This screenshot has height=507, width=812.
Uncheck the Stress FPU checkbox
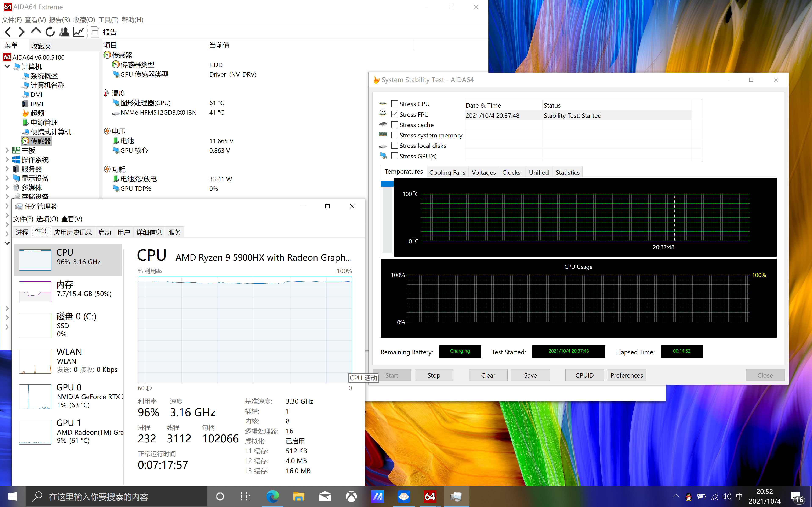(395, 114)
